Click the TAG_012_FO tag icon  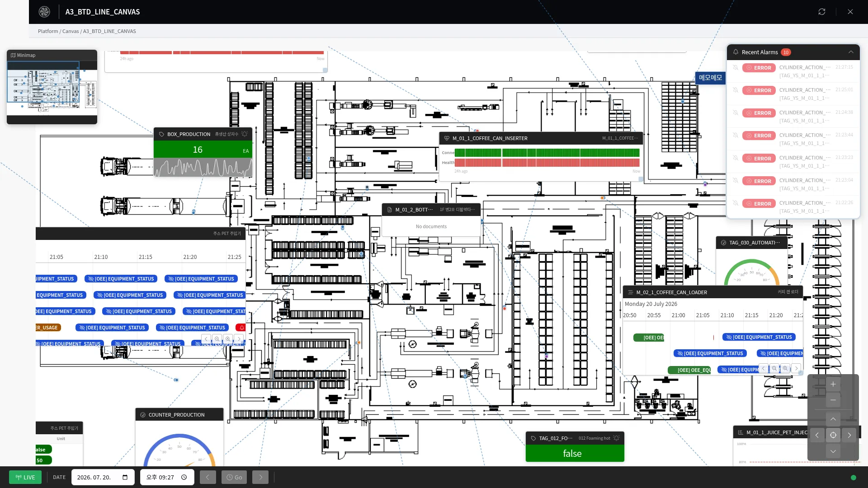coord(533,438)
